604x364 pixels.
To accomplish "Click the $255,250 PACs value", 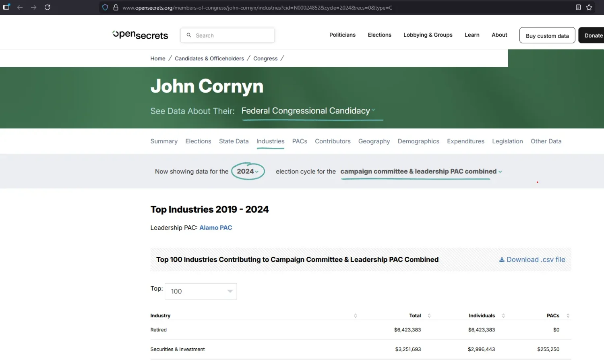I will (x=548, y=350).
